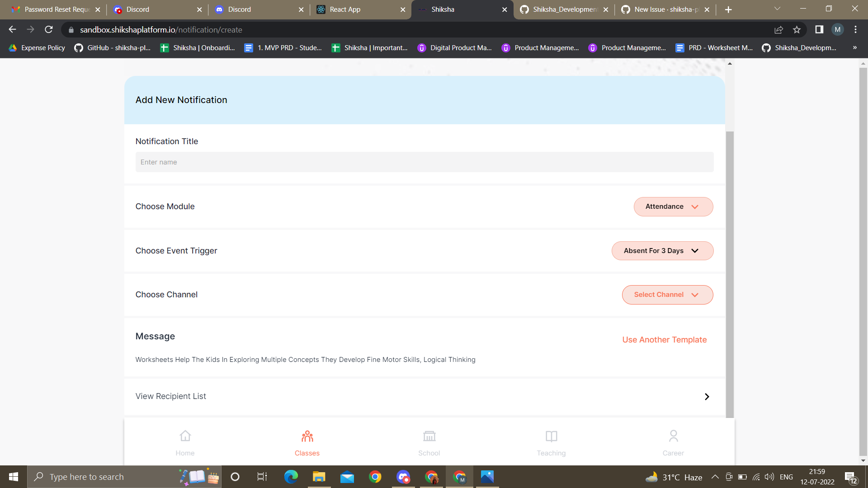Image resolution: width=868 pixels, height=488 pixels.
Task: Open the Attendance module dropdown
Action: pos(673,206)
